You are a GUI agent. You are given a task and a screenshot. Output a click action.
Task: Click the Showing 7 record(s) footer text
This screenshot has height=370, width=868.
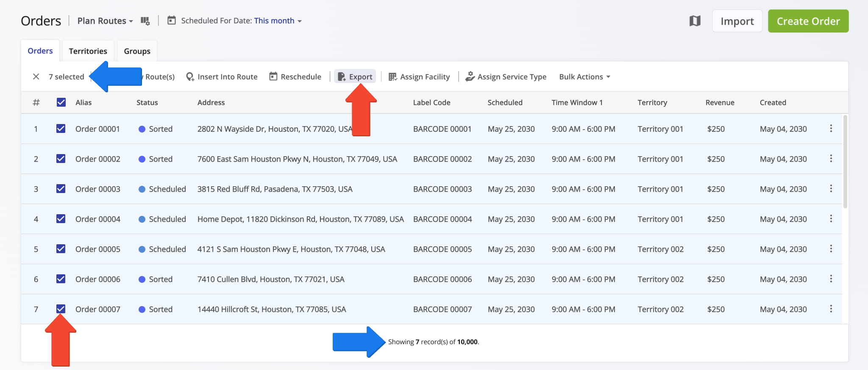pos(434,342)
